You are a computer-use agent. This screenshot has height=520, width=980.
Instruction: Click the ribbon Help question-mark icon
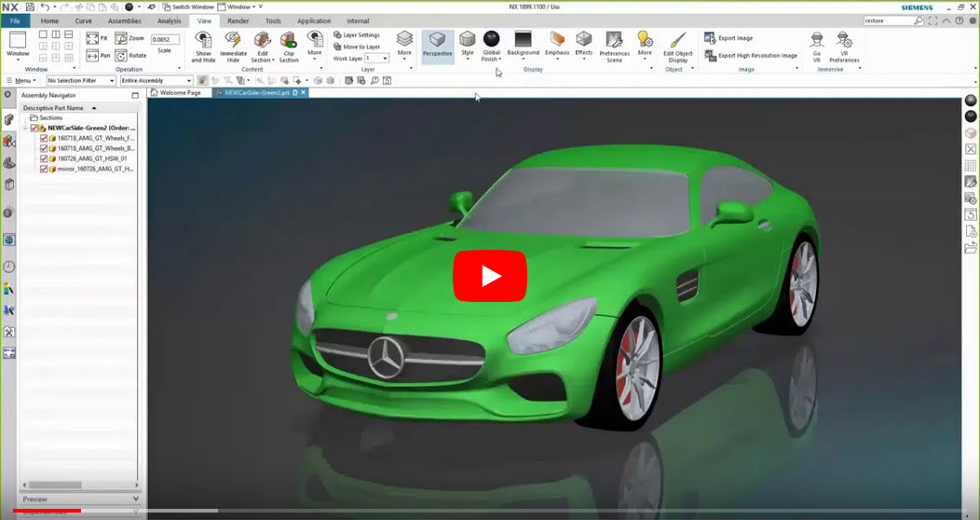pyautogui.click(x=960, y=21)
